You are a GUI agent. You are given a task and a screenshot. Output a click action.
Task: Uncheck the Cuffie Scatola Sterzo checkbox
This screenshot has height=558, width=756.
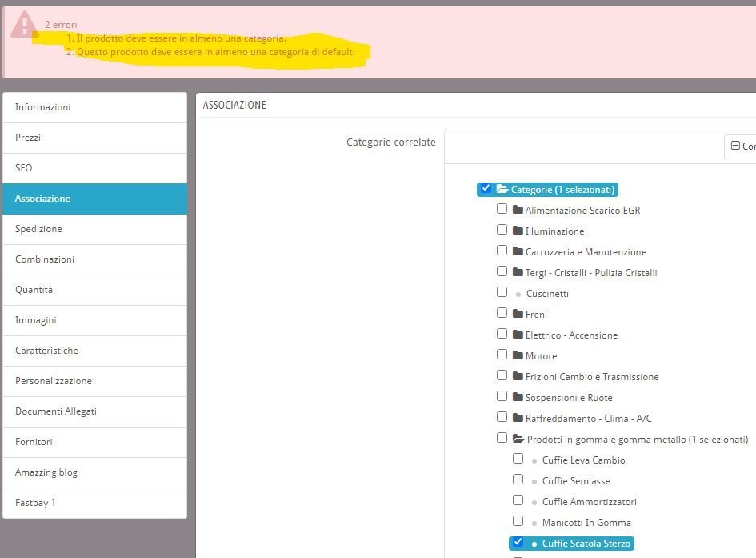(518, 542)
